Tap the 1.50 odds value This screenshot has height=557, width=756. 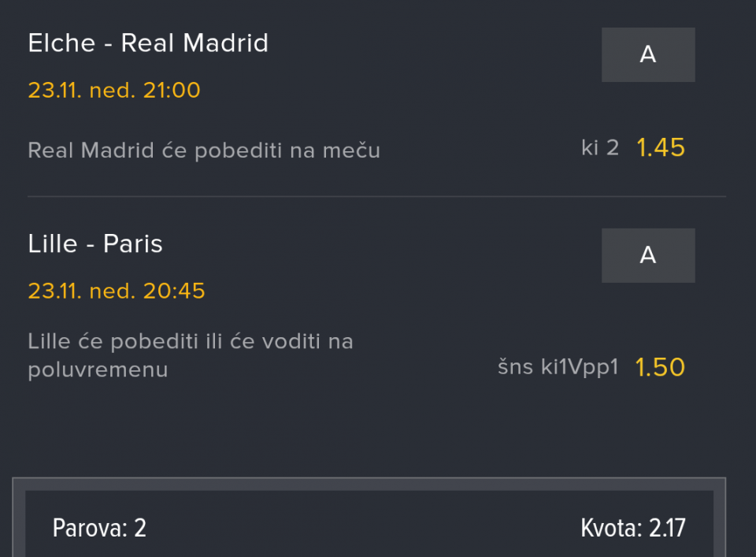pos(660,367)
